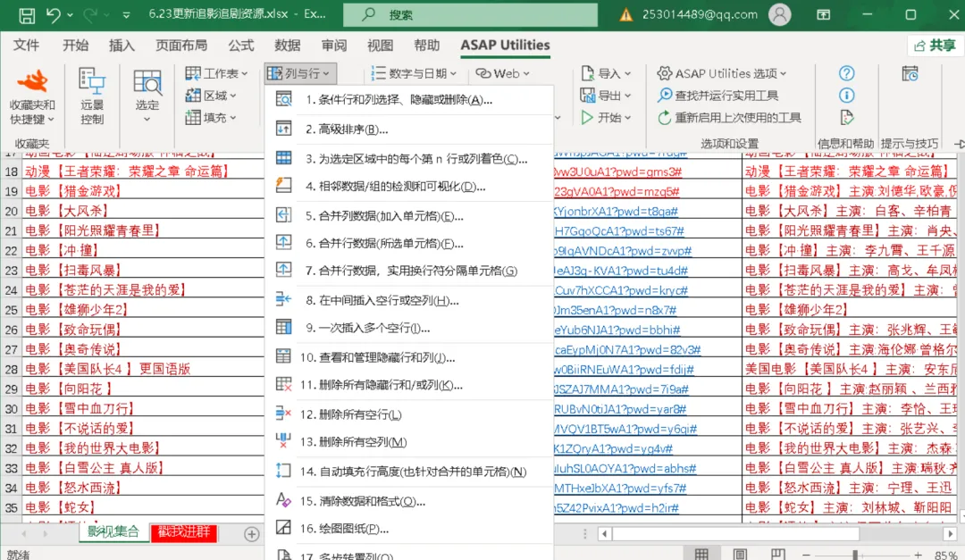Screen dimensions: 965x560
Task: Open the Range (区域) dropdown
Action: tap(211, 96)
